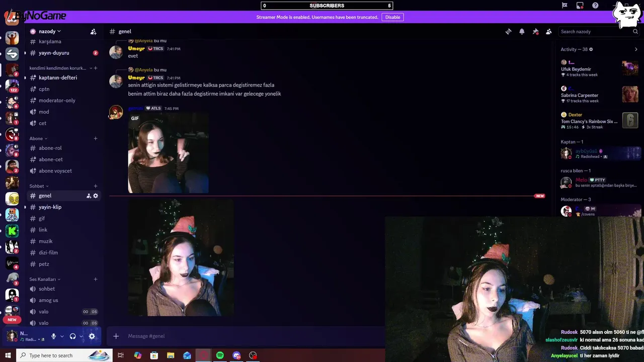
Task: Open the Help question mark icon
Action: click(595, 6)
